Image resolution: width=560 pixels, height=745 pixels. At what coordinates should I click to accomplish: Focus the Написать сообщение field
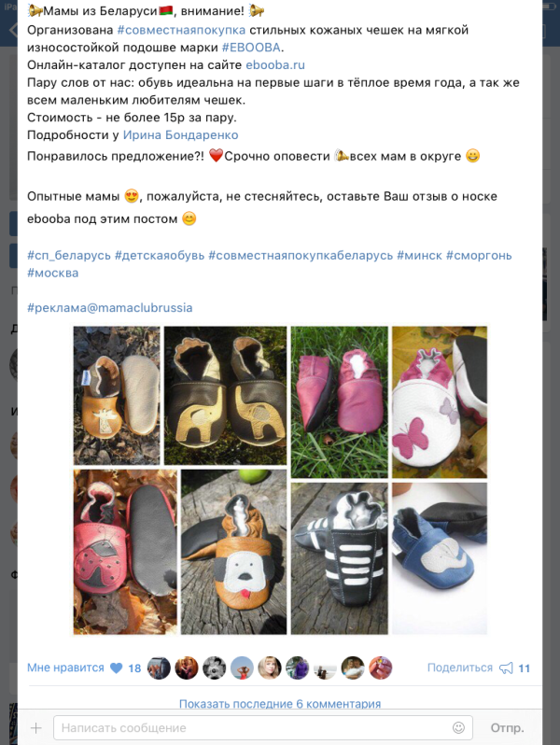[263, 727]
